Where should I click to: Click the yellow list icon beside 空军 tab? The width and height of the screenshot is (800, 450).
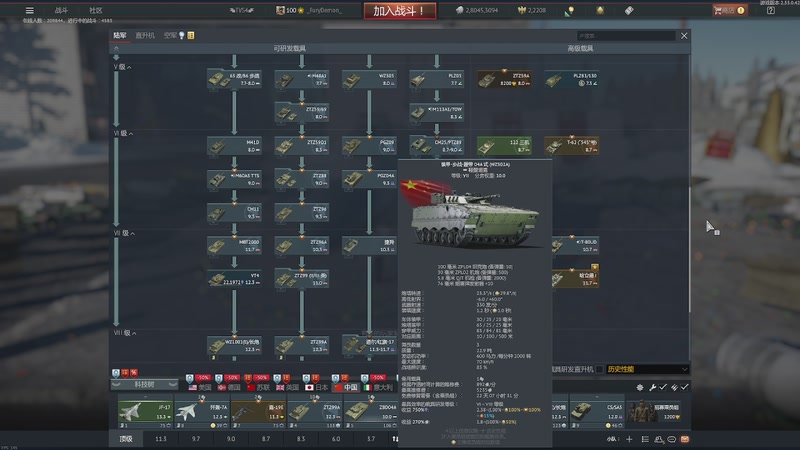191,35
